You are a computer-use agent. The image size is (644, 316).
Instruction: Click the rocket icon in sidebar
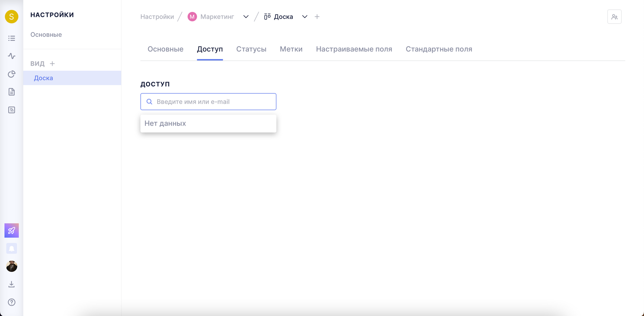click(12, 231)
